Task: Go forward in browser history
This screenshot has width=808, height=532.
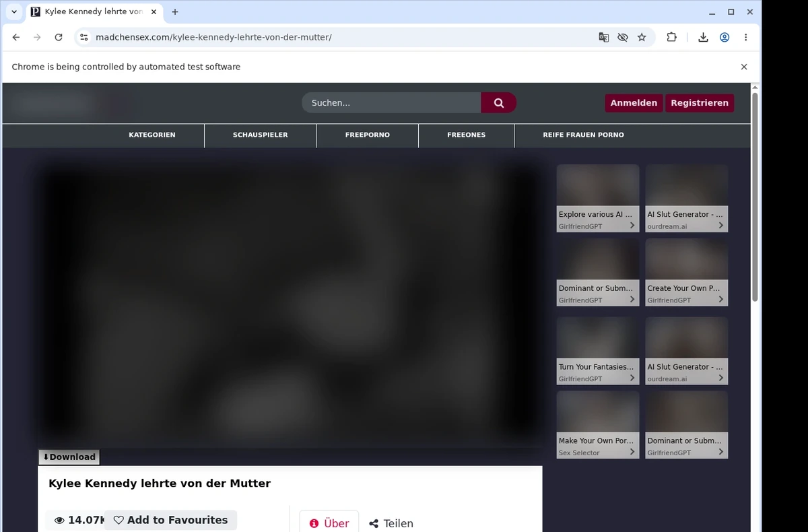Action: [37, 38]
